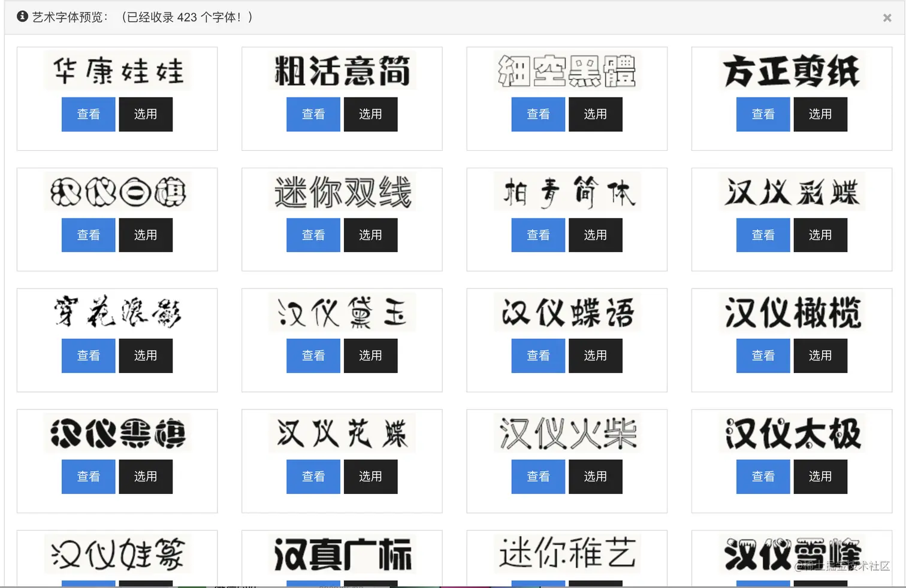Choose 汉仪橄榄 using 选用
Image resolution: width=906 pixels, height=588 pixels.
tap(820, 356)
